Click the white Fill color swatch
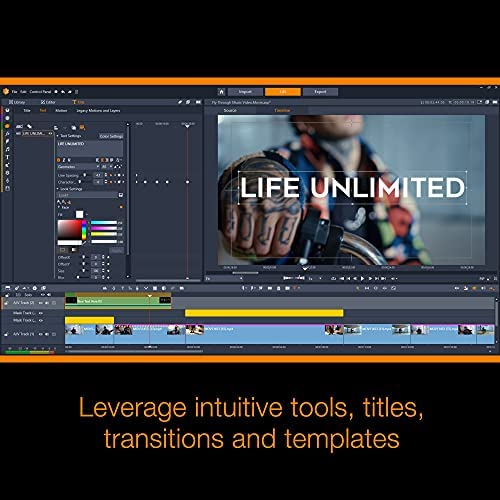This screenshot has width=500, height=500. 79,214
